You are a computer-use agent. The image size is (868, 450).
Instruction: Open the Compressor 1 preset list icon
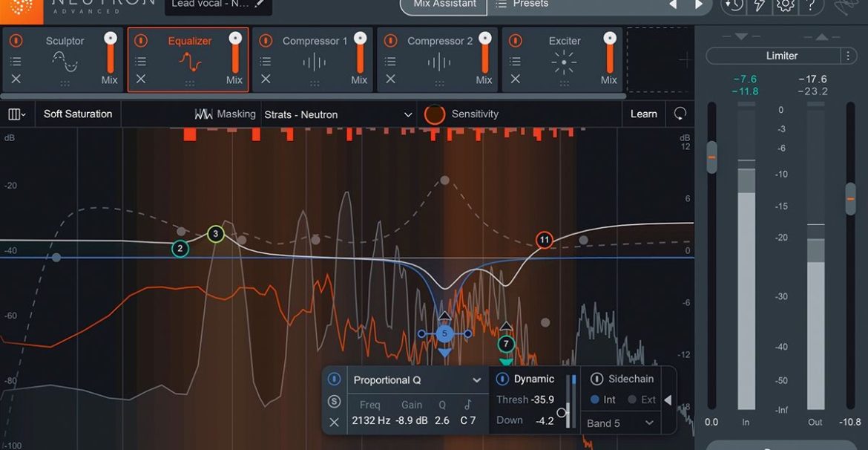(x=266, y=61)
